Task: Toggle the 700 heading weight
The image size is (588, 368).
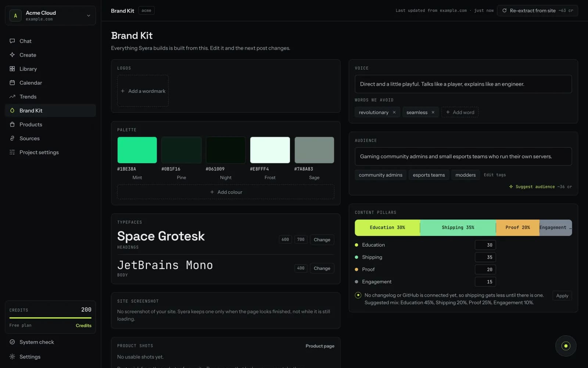Action: pos(301,240)
